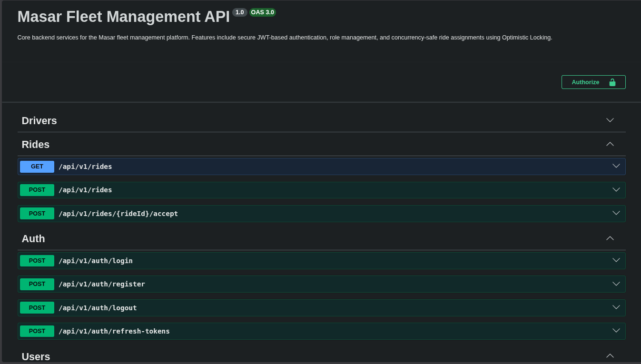The width and height of the screenshot is (641, 364).
Task: Expand the auth login endpoint chevron
Action: pos(616,260)
